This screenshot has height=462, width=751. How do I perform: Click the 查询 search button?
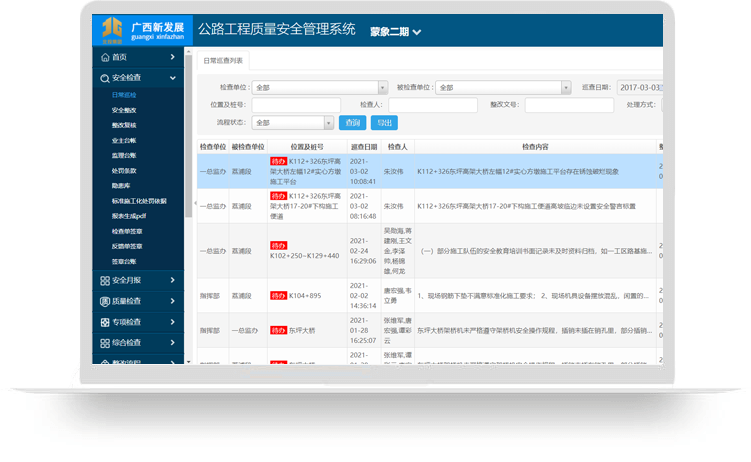coord(353,123)
